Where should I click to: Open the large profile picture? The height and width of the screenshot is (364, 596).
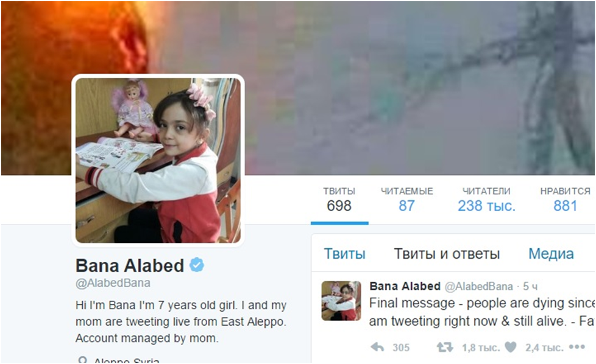pyautogui.click(x=158, y=160)
